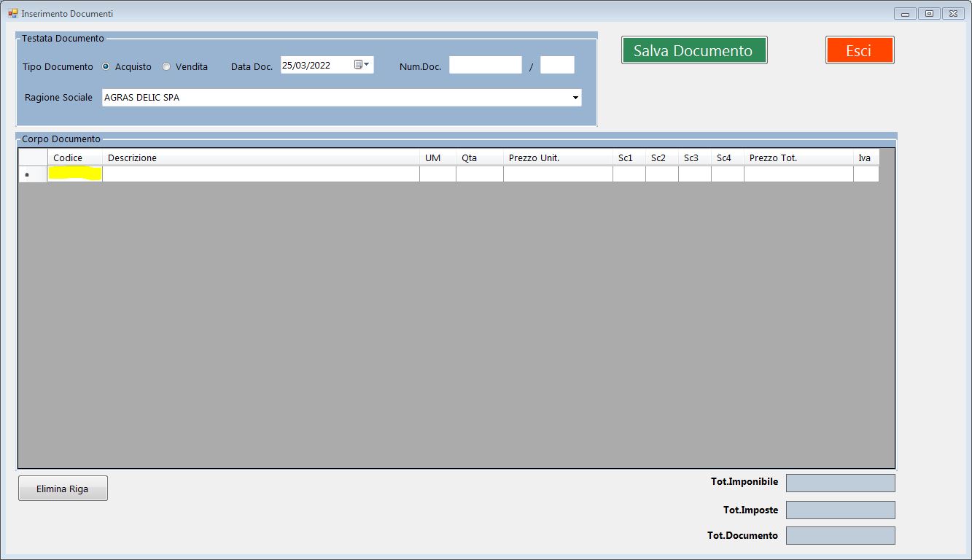
Task: Click the Prezzo Tot. column header
Action: pos(798,157)
